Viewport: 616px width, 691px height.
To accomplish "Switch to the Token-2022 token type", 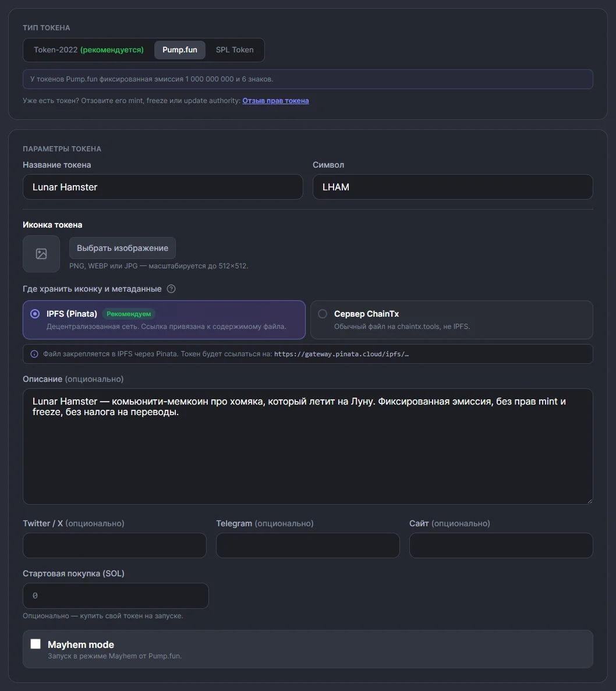I will [88, 50].
